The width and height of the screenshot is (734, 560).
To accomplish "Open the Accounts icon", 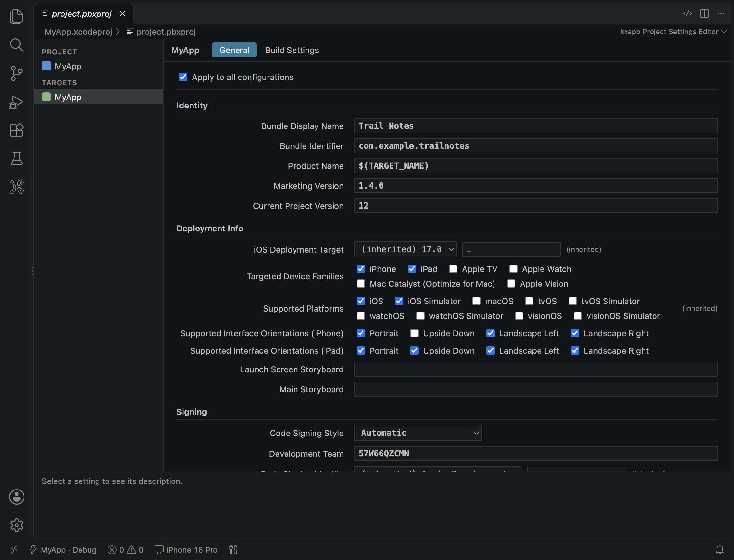I will 16,497.
